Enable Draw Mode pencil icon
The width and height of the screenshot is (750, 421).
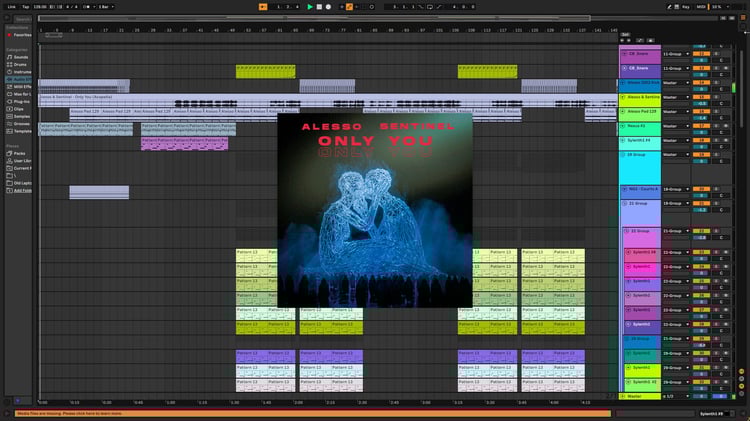[669, 7]
